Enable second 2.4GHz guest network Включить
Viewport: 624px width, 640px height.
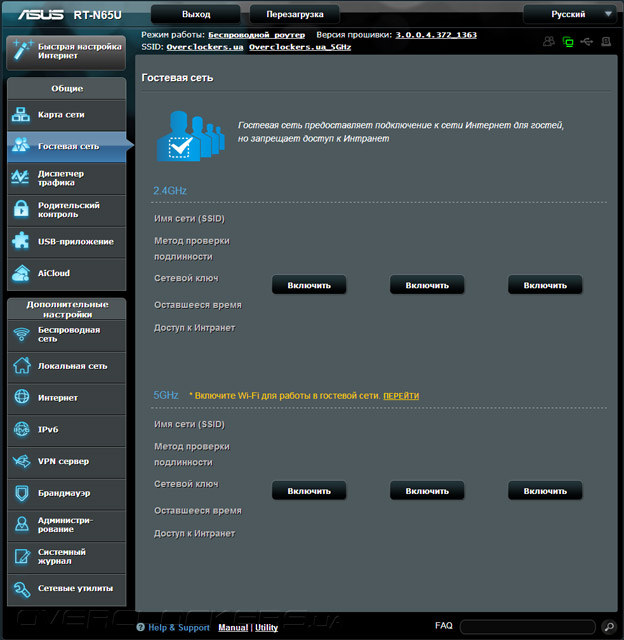point(427,285)
